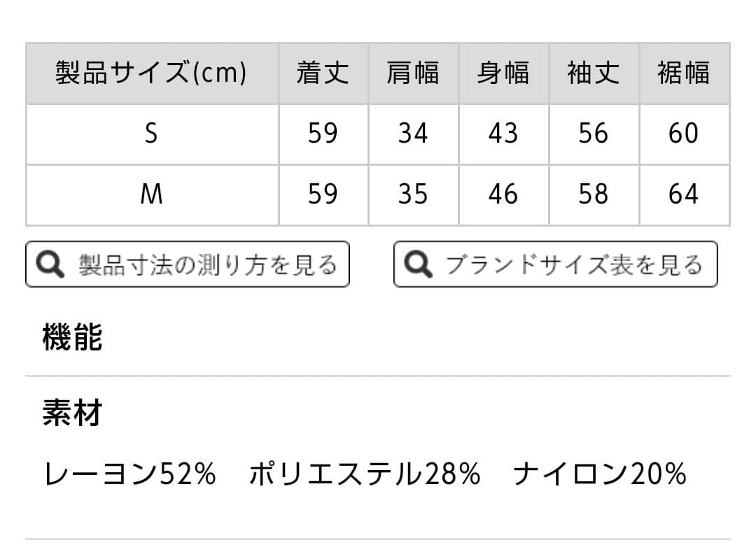This screenshot has height=547, width=756.
Task: Click the 袖丈 value 58 for size M
Action: pos(594,194)
